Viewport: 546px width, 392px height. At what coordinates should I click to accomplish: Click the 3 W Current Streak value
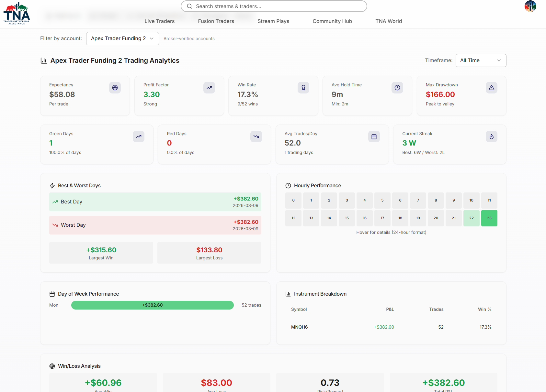pos(409,143)
